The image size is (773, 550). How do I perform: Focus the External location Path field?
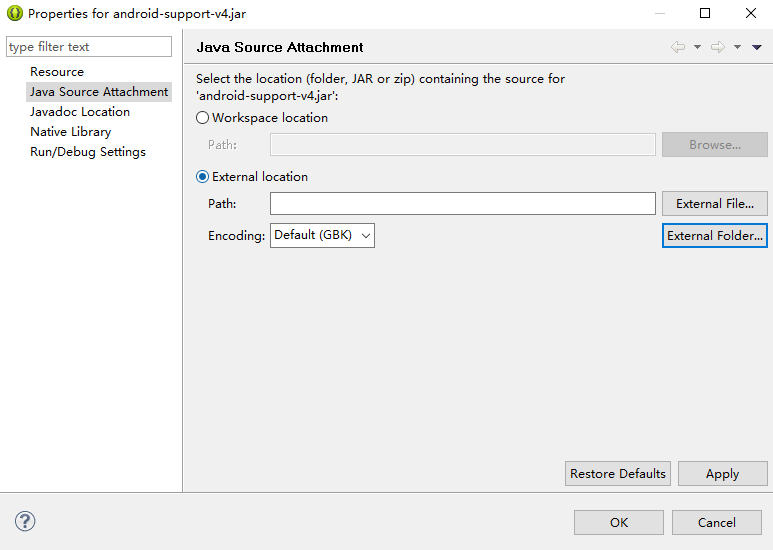[462, 204]
